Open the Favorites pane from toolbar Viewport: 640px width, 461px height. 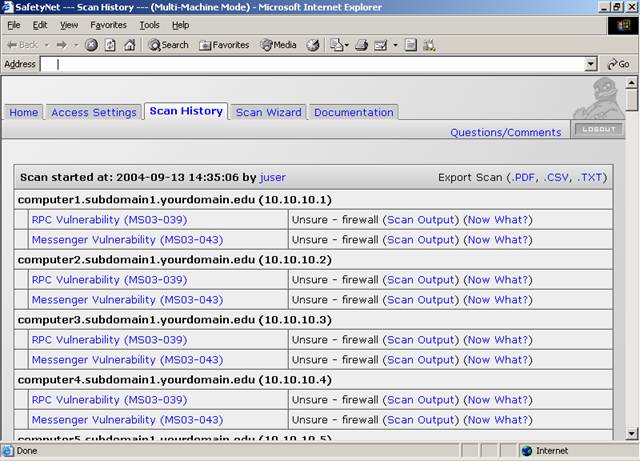coord(224,45)
